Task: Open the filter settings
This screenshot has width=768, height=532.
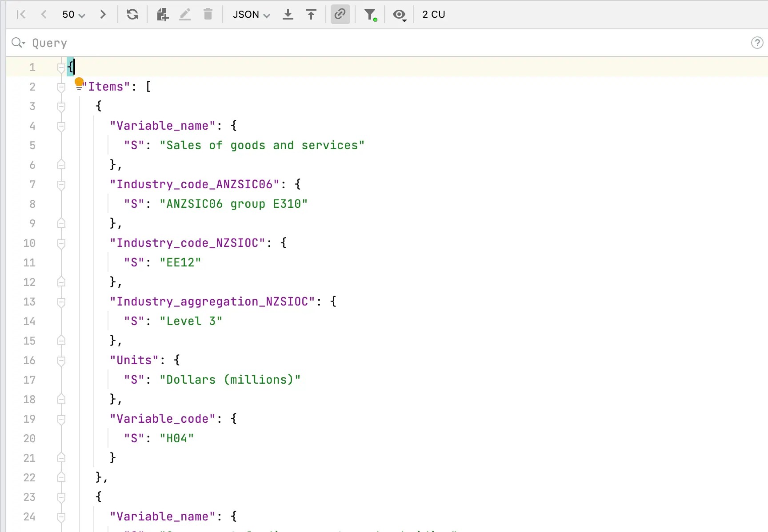Action: 370,14
